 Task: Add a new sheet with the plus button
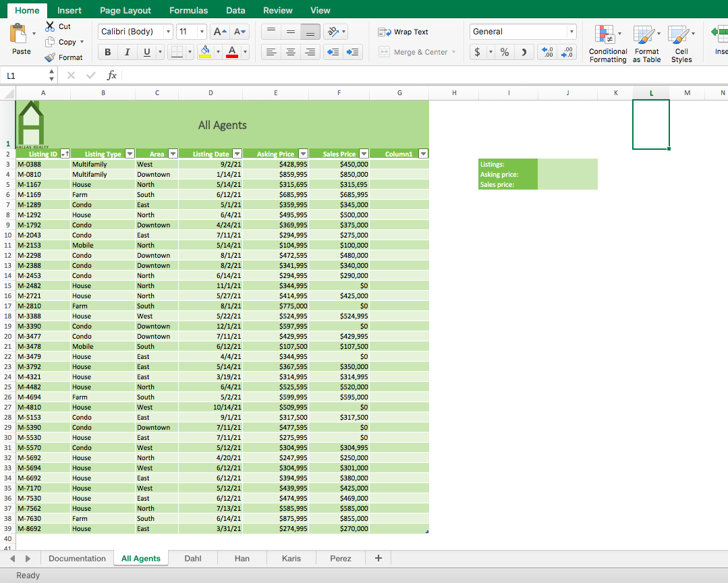(x=378, y=558)
